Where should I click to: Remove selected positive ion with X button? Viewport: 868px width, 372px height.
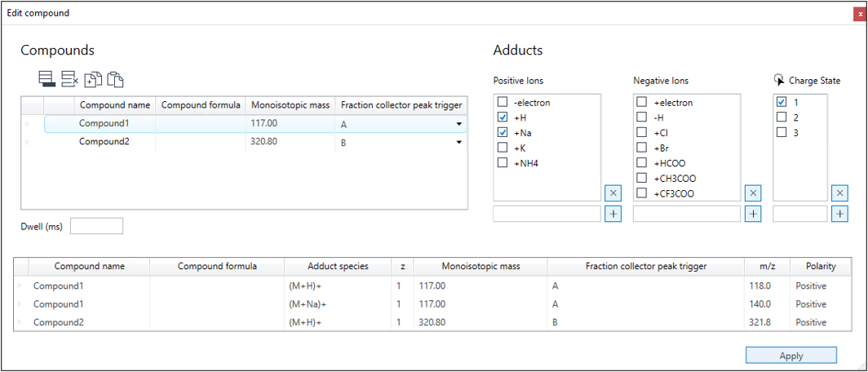click(614, 193)
